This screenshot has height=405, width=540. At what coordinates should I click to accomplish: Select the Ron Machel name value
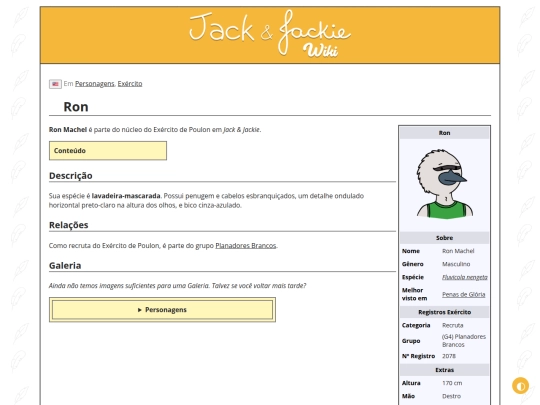(x=458, y=251)
